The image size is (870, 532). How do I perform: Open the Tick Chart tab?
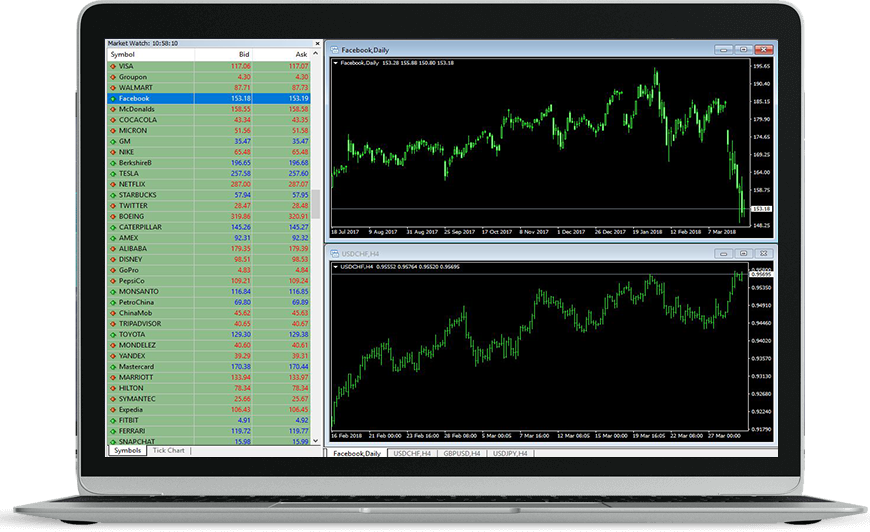(x=168, y=450)
